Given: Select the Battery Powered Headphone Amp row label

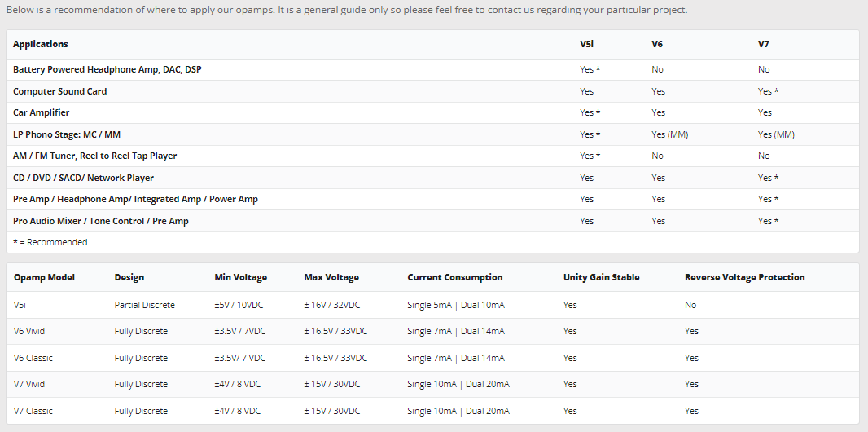Looking at the screenshot, I should (107, 70).
